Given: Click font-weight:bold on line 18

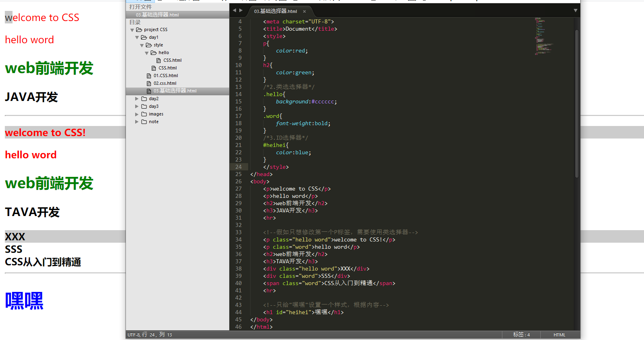Looking at the screenshot, I should pos(303,123).
